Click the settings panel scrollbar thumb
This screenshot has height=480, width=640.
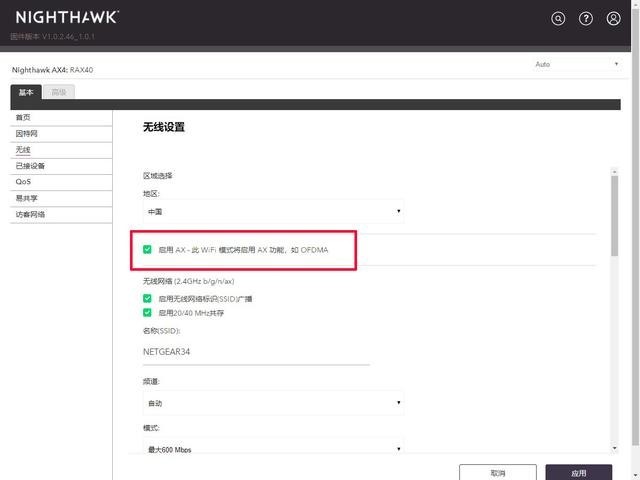[614, 216]
